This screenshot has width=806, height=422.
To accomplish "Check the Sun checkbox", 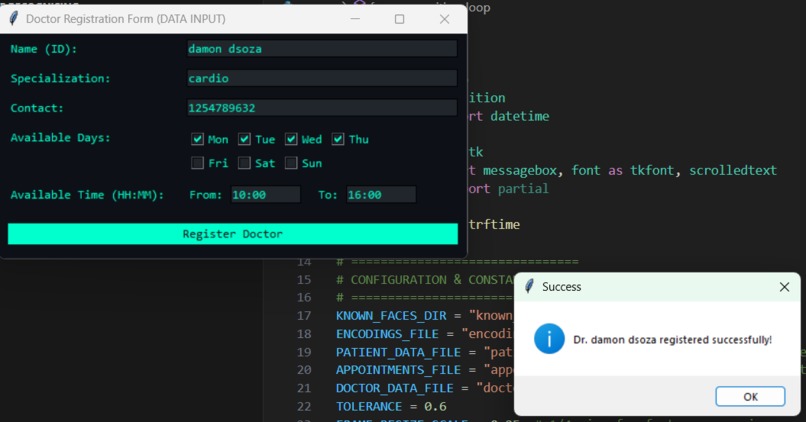I will click(291, 163).
